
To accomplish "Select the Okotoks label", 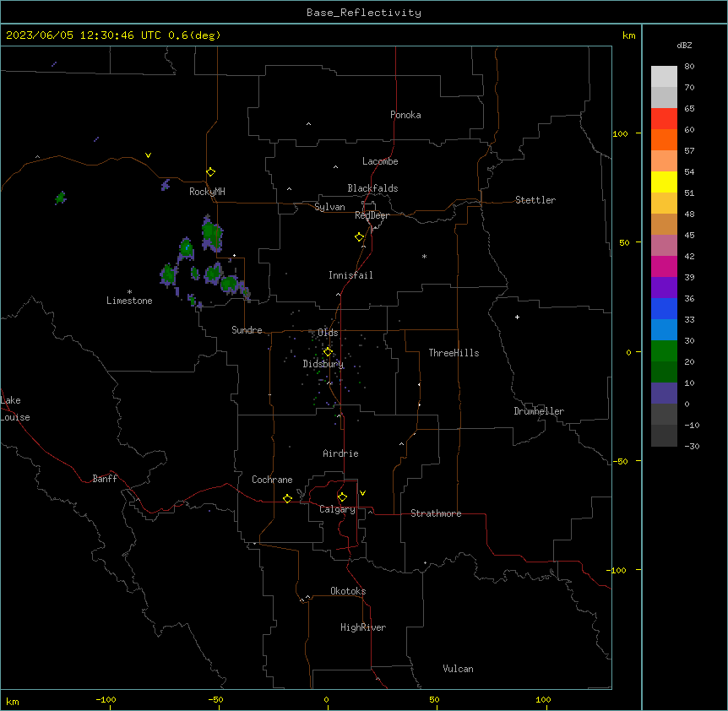I will tap(348, 591).
